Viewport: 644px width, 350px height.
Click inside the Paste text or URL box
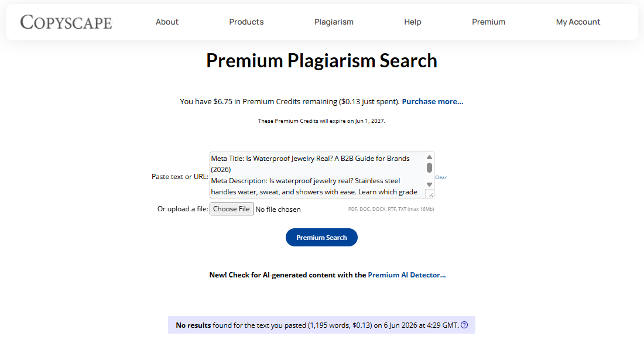click(318, 175)
